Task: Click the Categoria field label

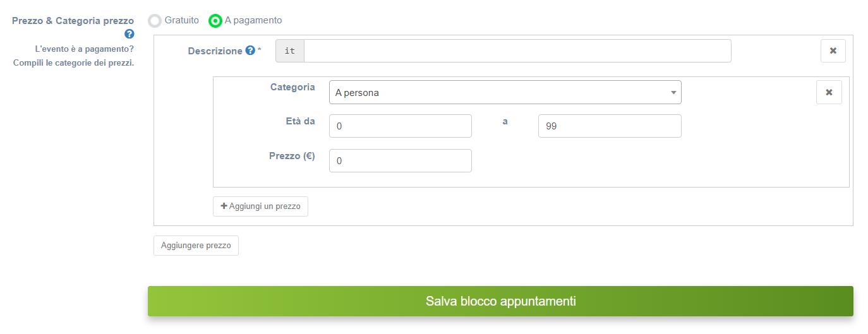Action: [x=292, y=87]
